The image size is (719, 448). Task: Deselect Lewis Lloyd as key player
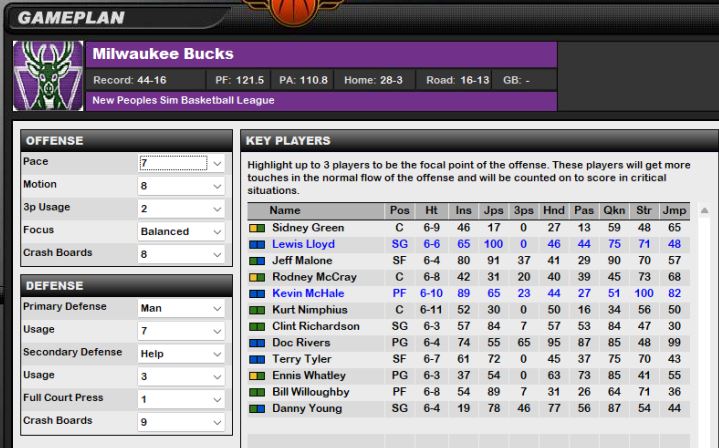303,244
